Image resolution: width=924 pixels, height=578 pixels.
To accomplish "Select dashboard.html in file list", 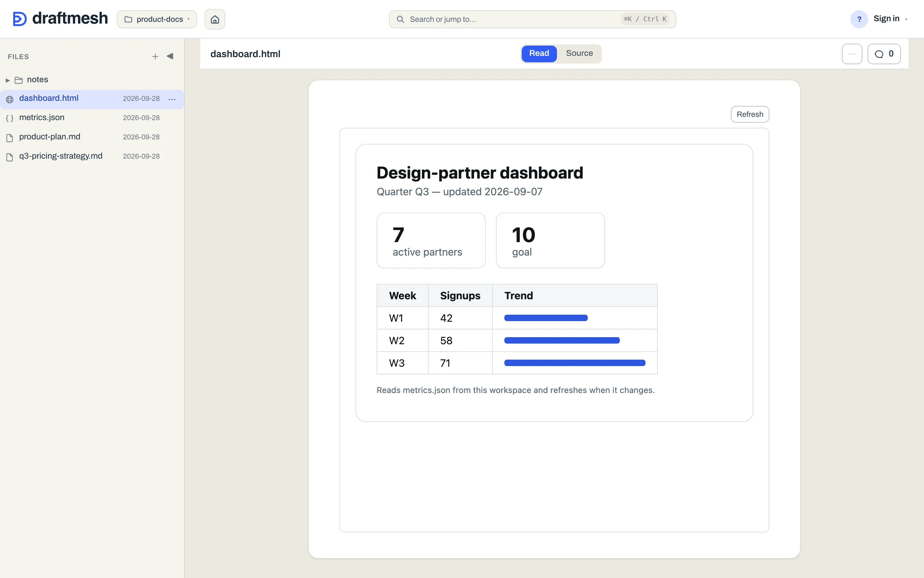I will 92,99.
